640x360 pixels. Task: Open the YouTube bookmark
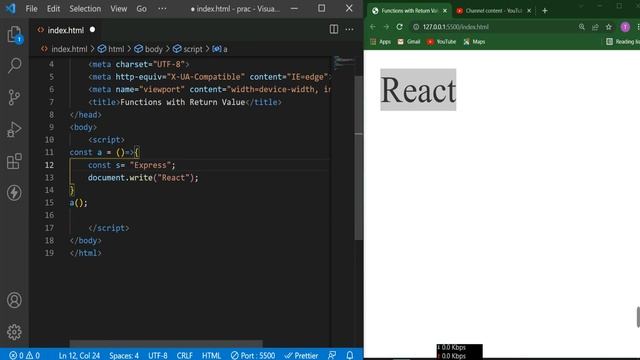point(441,42)
